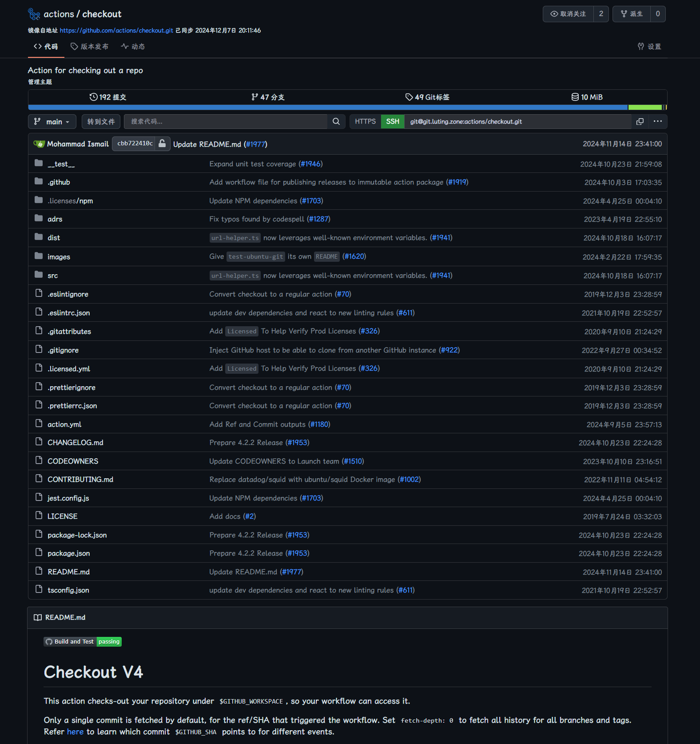The image size is (700, 744).
Task: Focus the search code input field
Action: [225, 122]
